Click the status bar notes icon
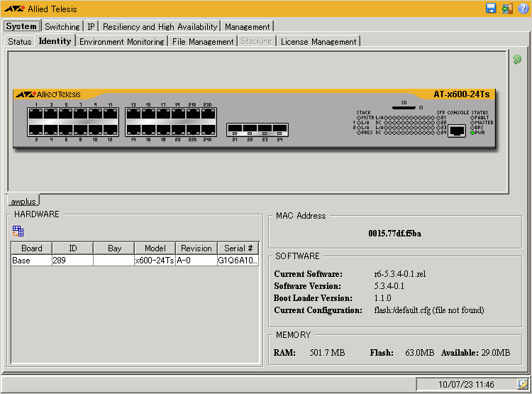The height and width of the screenshot is (394, 532). pyautogui.click(x=523, y=384)
